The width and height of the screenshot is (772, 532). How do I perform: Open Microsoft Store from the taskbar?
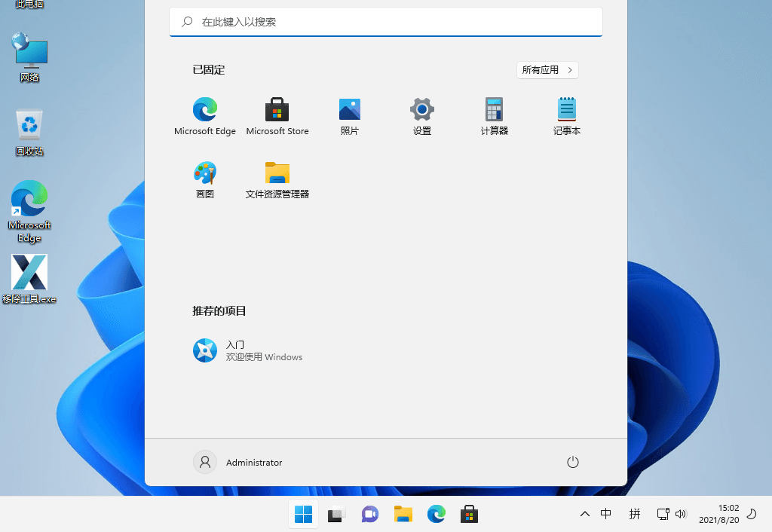469,514
